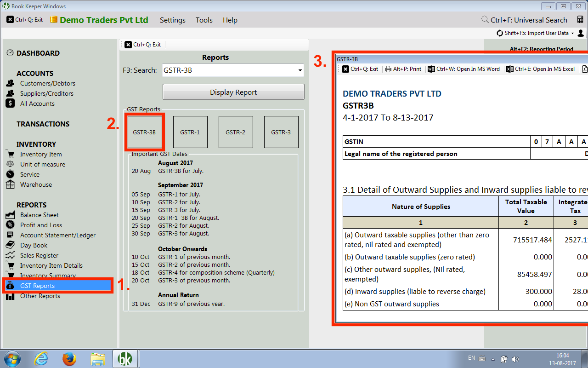
Task: Open the report search dropdown list
Action: click(x=300, y=70)
